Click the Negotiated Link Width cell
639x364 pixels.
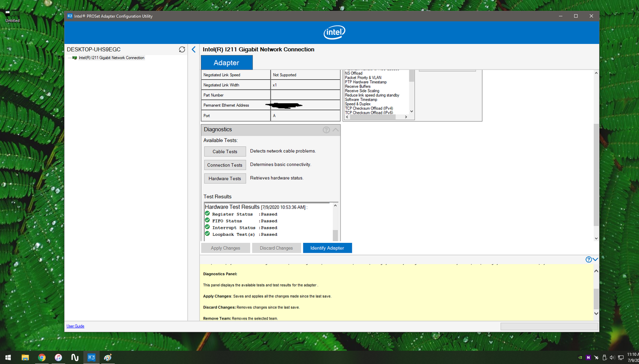tap(236, 85)
